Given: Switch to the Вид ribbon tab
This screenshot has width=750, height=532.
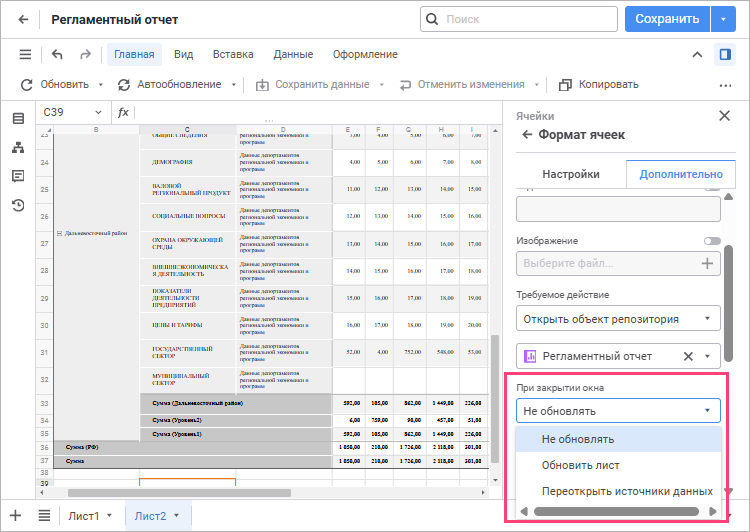Looking at the screenshot, I should [183, 55].
